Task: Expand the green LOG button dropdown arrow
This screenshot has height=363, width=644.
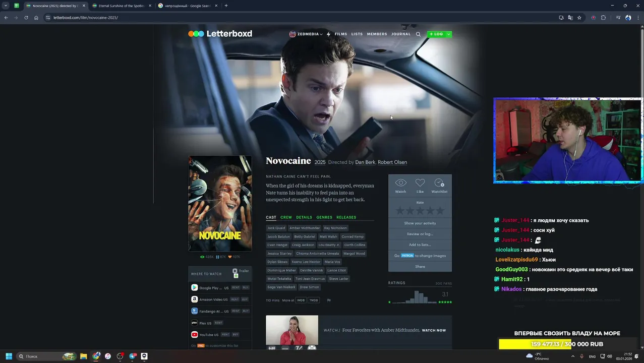Action: (x=448, y=34)
